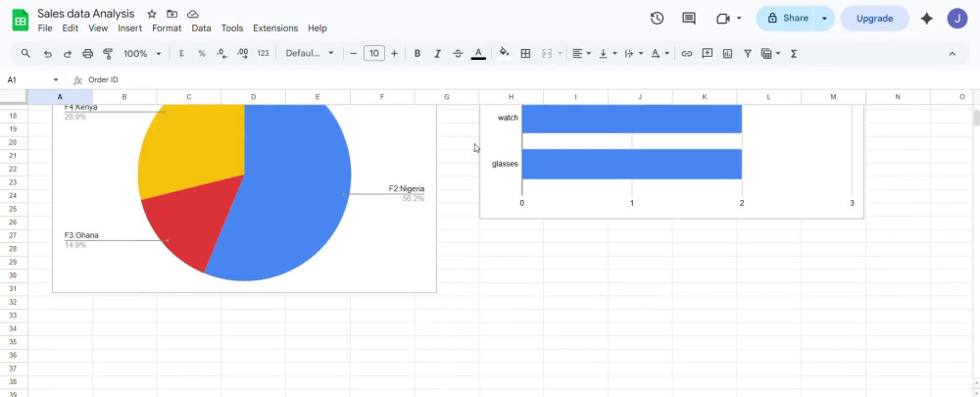Apply strikethrough formatting

point(458,54)
